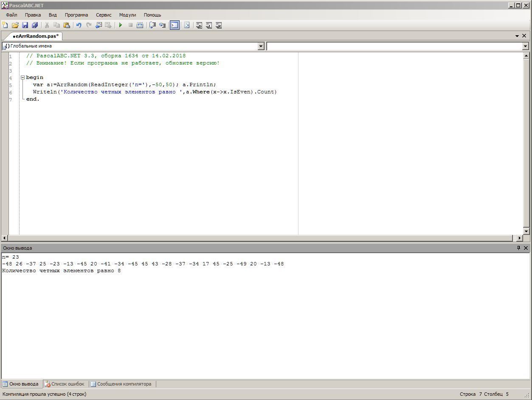This screenshot has width=532, height=400.
Task: Pin the output window panel
Action: 518,248
